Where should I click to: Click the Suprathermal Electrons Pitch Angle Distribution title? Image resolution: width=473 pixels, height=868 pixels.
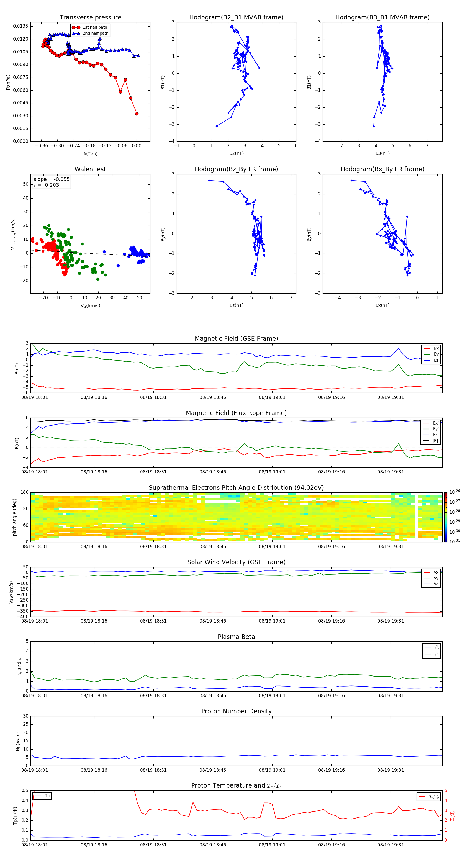236,488
